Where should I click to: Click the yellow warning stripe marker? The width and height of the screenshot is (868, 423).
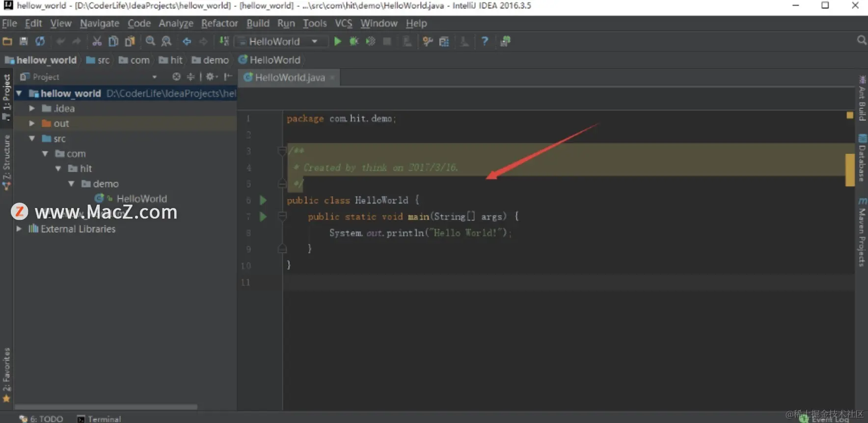click(x=850, y=170)
